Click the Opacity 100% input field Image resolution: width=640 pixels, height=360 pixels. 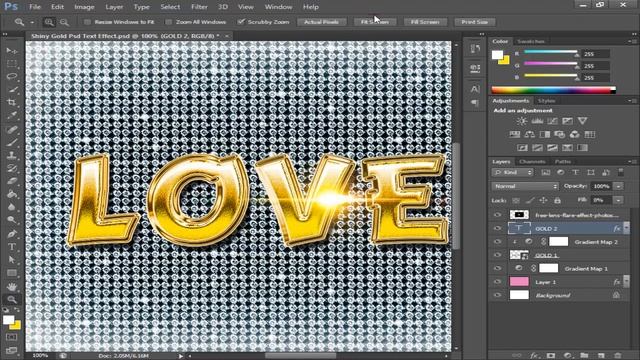click(x=601, y=186)
